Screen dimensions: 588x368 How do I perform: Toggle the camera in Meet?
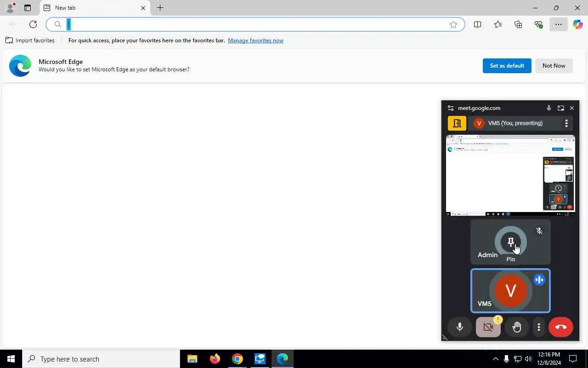[x=488, y=327]
